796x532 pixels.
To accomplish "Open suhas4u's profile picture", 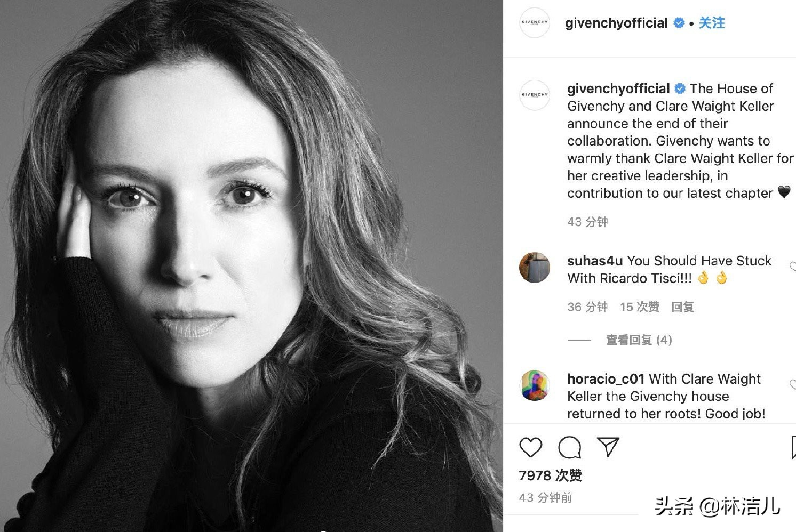I will pos(534,268).
